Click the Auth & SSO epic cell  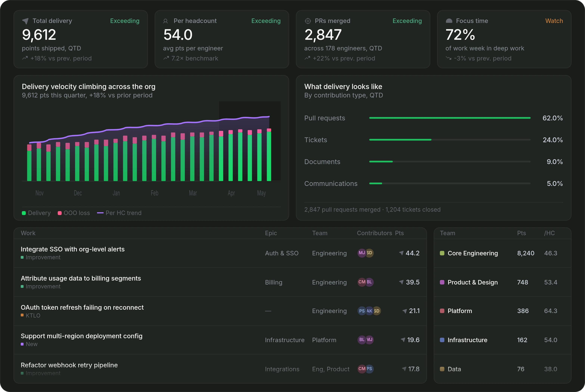(282, 253)
